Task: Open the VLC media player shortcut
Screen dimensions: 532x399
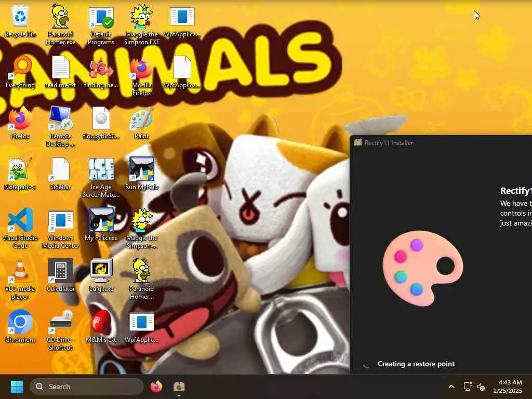Action: pos(20,279)
